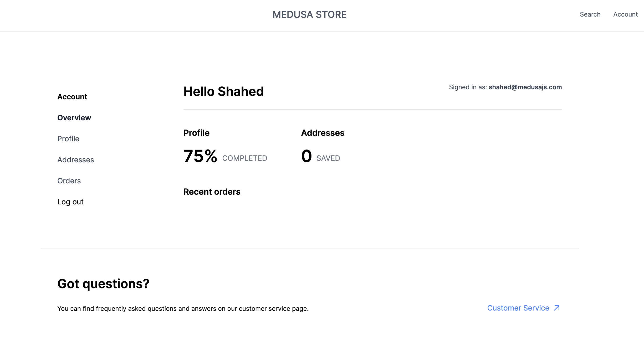The width and height of the screenshot is (644, 351).
Task: Click the Recent orders section heading
Action: coord(212,192)
